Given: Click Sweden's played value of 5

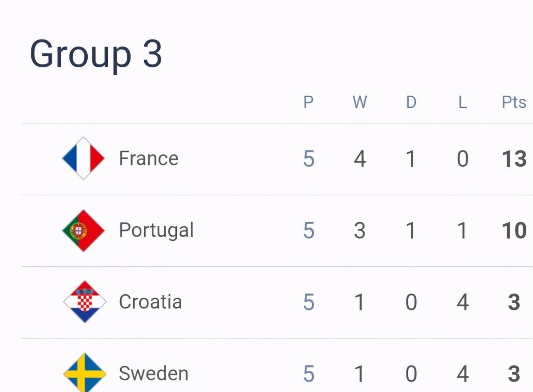Looking at the screenshot, I should point(308,374).
